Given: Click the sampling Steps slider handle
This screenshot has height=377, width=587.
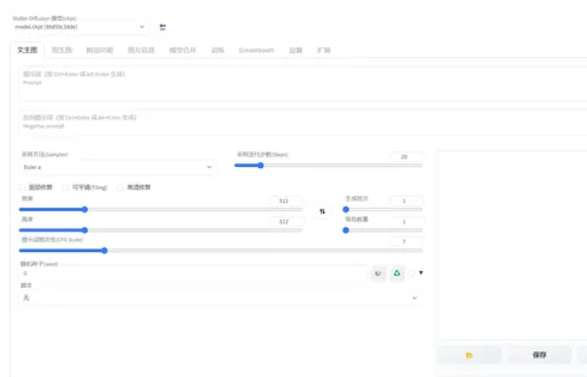Looking at the screenshot, I should pyautogui.click(x=261, y=165).
